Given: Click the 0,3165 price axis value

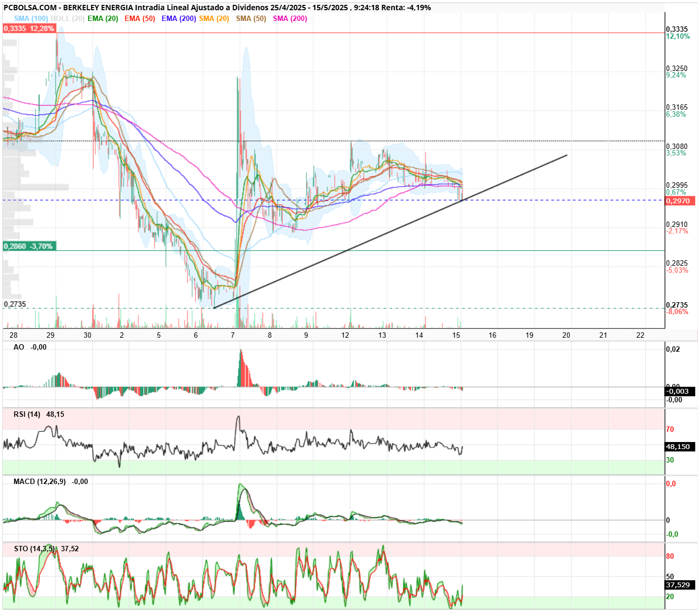Looking at the screenshot, I should pos(677,108).
